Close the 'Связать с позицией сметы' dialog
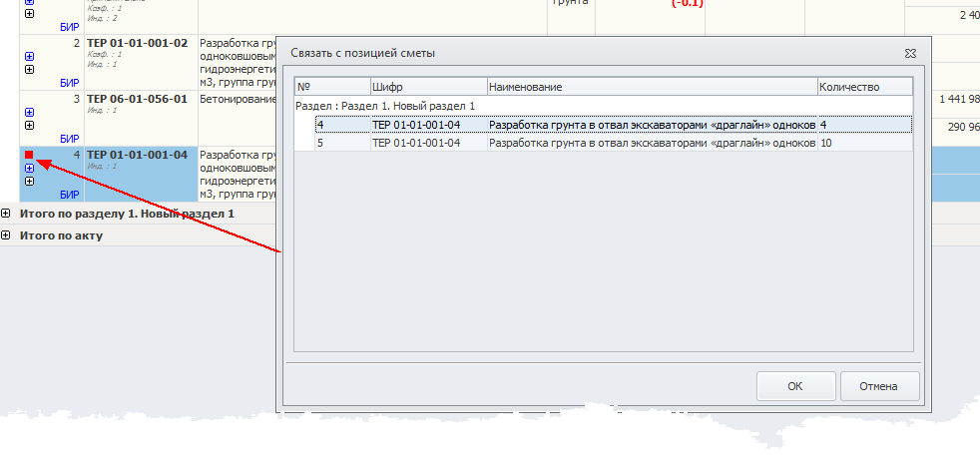Screen dimensions: 980x458 click(910, 52)
